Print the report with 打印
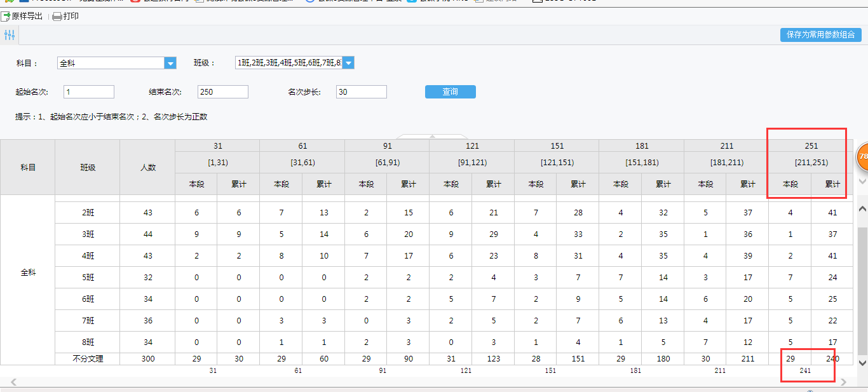868x392 pixels. coord(65,16)
